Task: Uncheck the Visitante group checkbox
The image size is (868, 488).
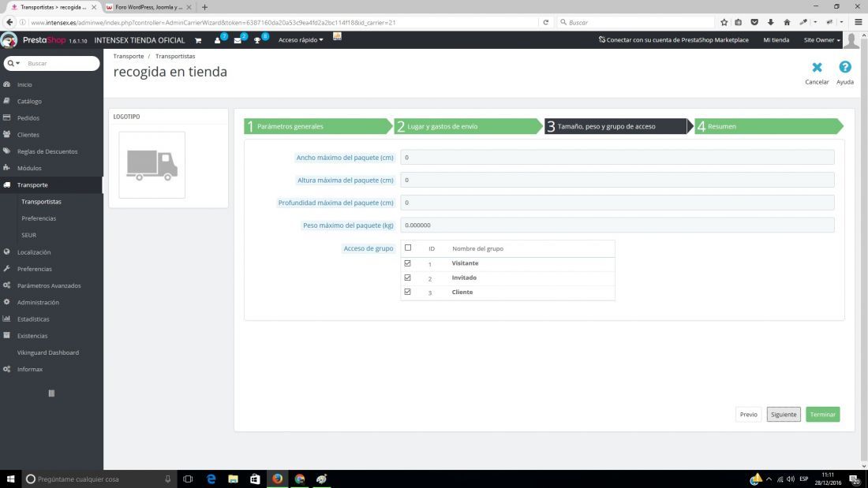Action: point(408,263)
